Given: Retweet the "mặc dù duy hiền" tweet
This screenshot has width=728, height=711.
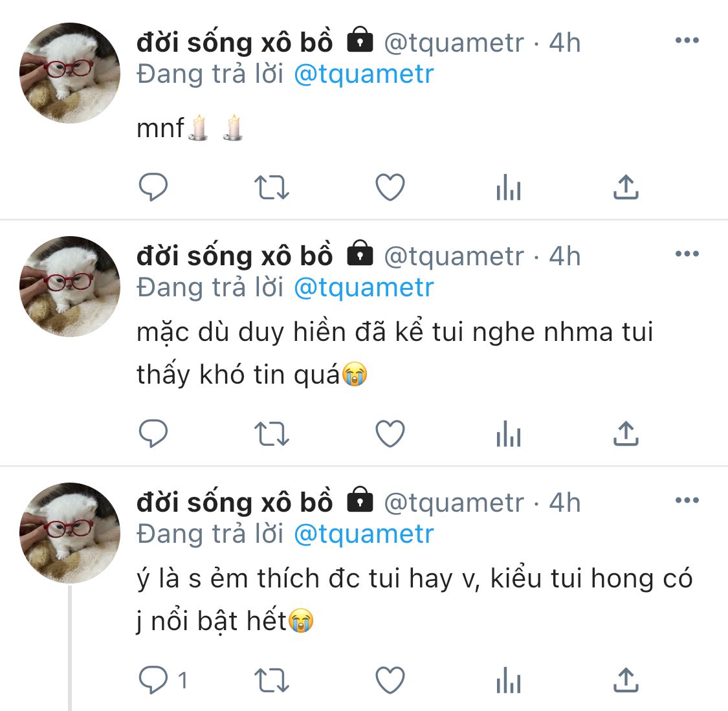Looking at the screenshot, I should point(271,434).
